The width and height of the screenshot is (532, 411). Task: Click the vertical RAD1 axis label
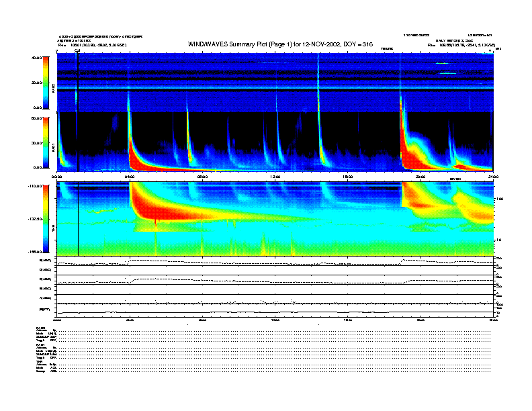pos(53,147)
